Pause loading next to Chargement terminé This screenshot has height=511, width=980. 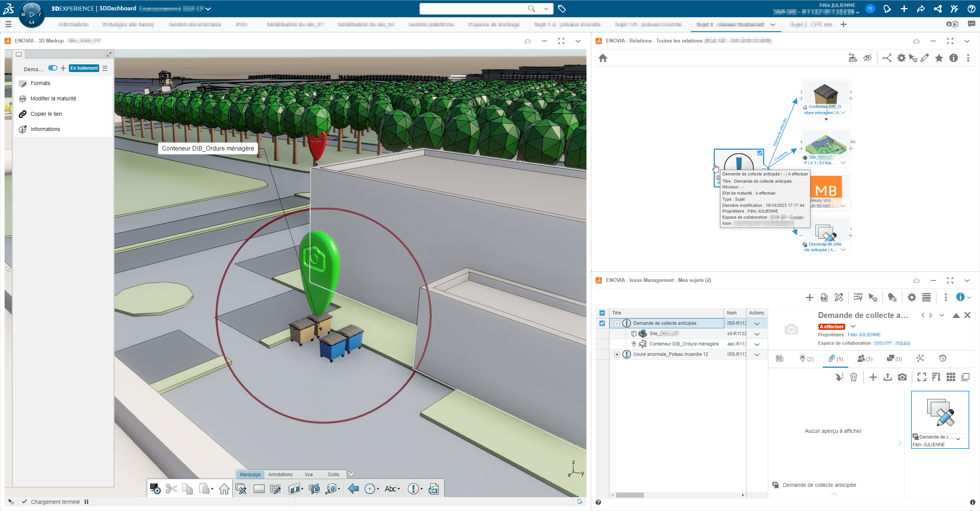(x=87, y=502)
